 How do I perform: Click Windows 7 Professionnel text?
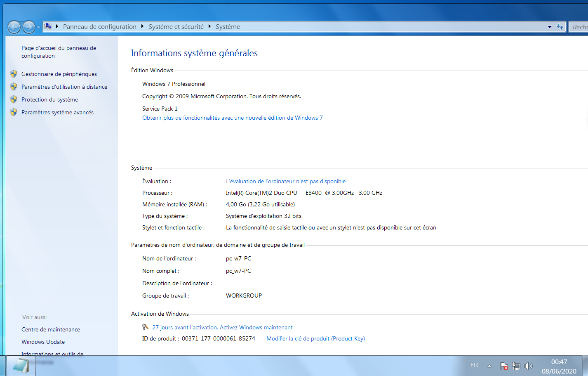(x=174, y=84)
